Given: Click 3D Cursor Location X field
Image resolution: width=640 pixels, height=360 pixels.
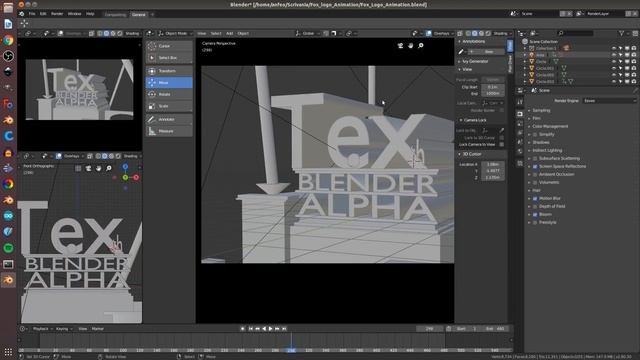Looking at the screenshot, I should click(493, 164).
